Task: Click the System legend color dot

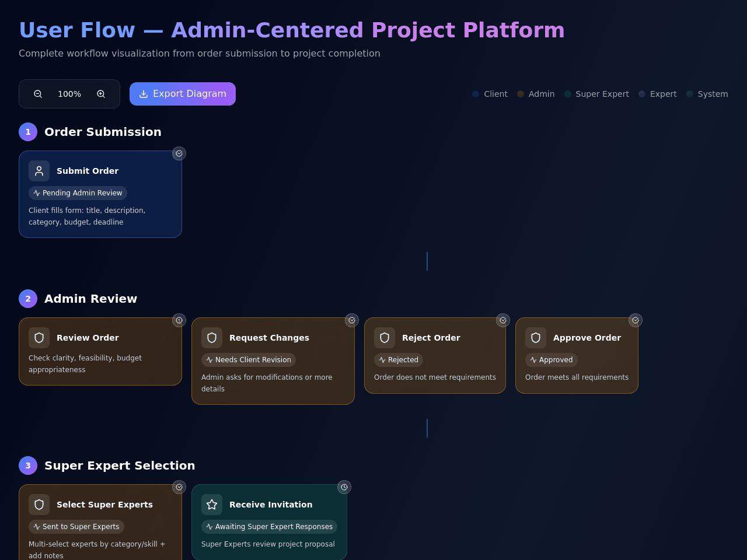Action: tap(690, 94)
